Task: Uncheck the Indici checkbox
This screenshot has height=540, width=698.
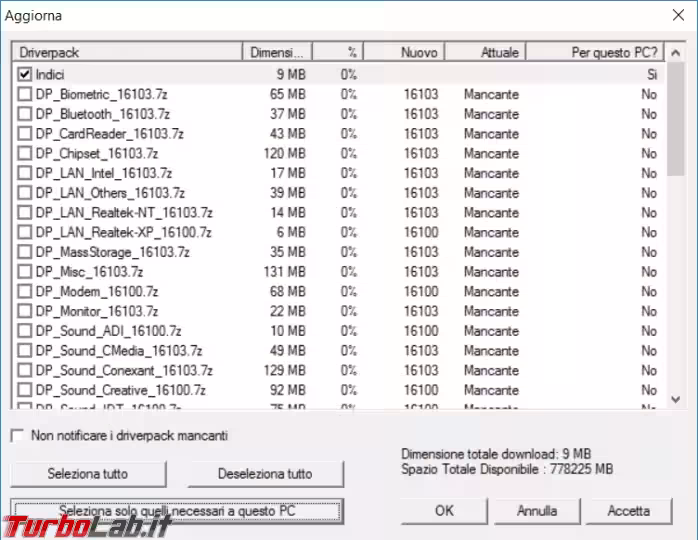Action: pyautogui.click(x=25, y=74)
